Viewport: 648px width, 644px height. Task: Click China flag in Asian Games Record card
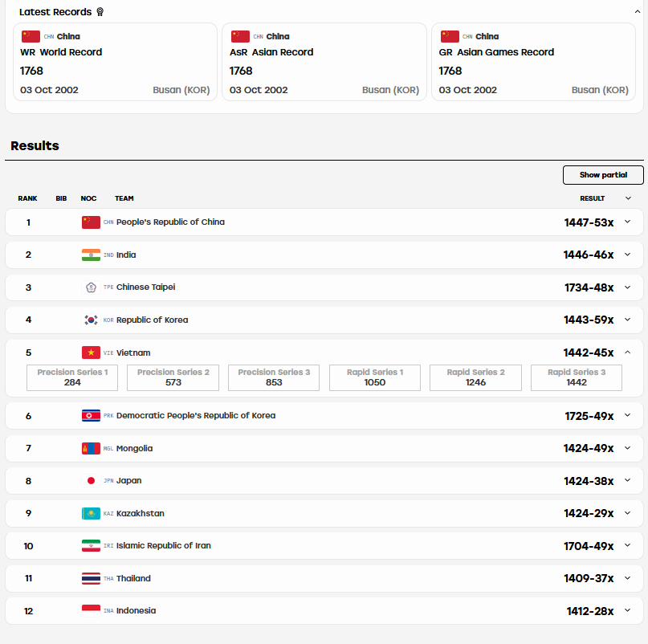(450, 36)
